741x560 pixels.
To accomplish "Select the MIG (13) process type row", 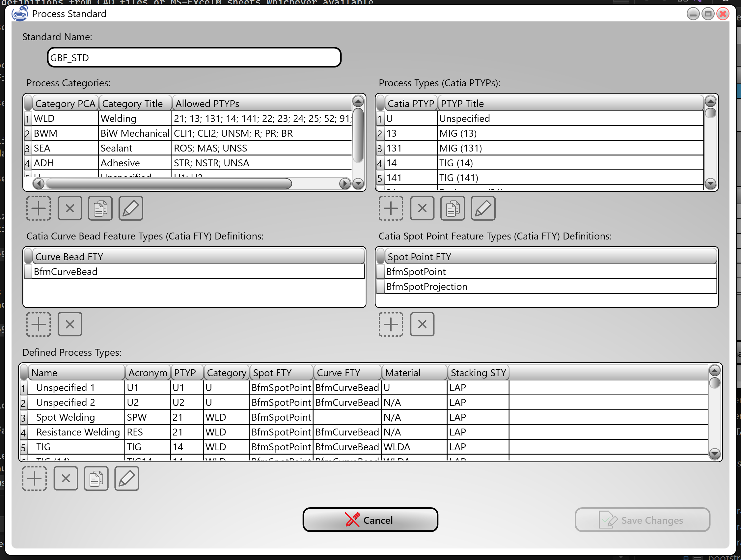I will [540, 133].
